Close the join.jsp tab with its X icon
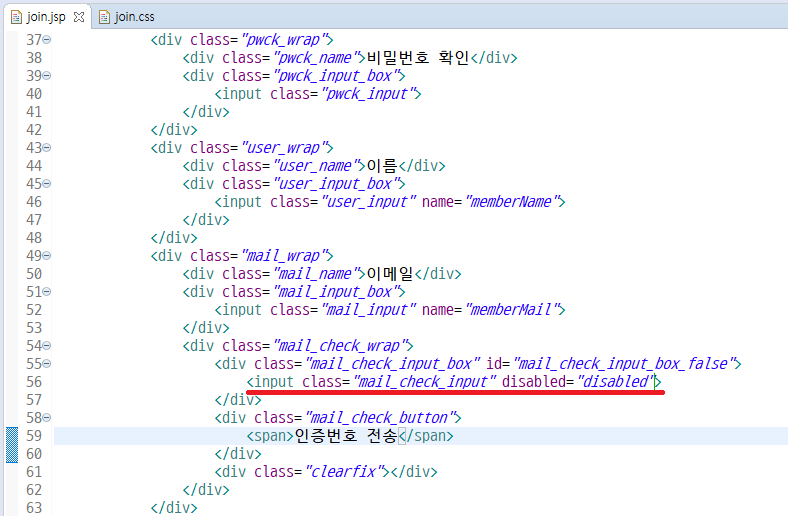The image size is (788, 516). 79,17
